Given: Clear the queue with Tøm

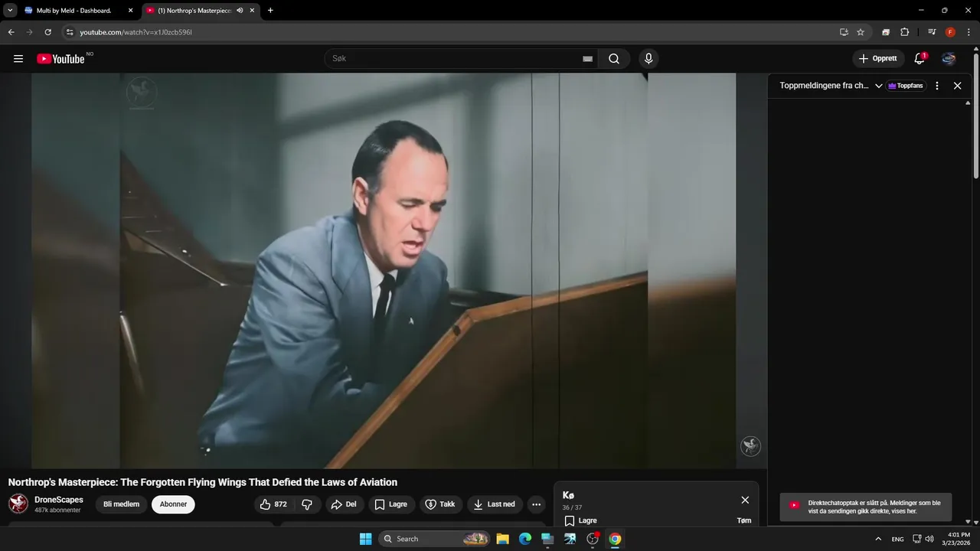Looking at the screenshot, I should (744, 520).
